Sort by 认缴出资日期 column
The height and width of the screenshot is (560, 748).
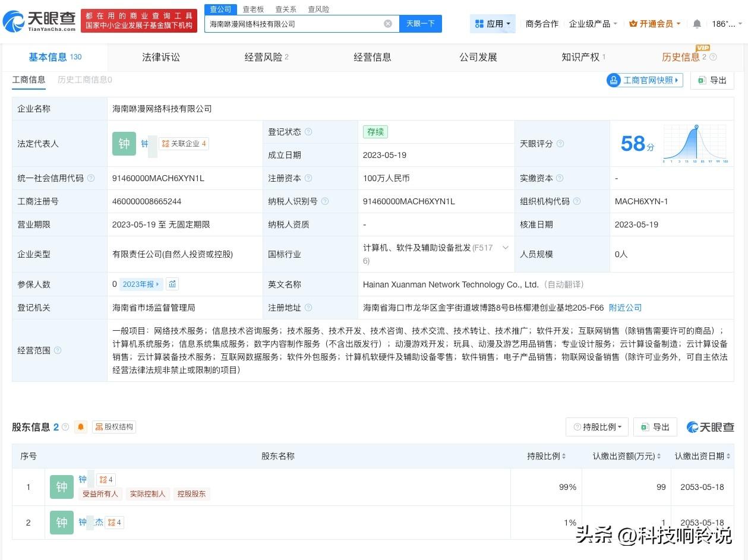(x=702, y=456)
